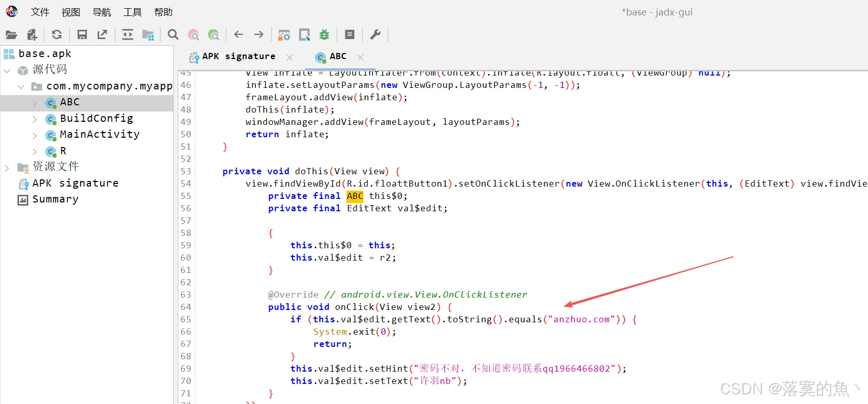This screenshot has height=404, width=868.
Task: Click the "anzhuo.com" string literal
Action: pos(581,319)
